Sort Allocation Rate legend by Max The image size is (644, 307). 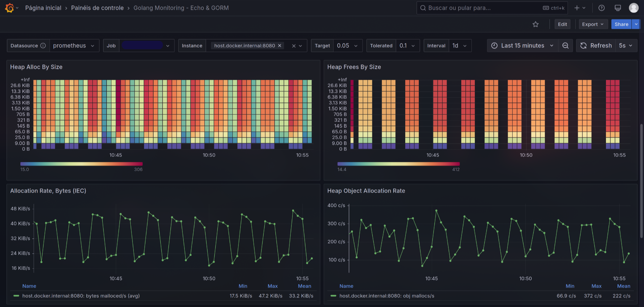(x=272, y=286)
